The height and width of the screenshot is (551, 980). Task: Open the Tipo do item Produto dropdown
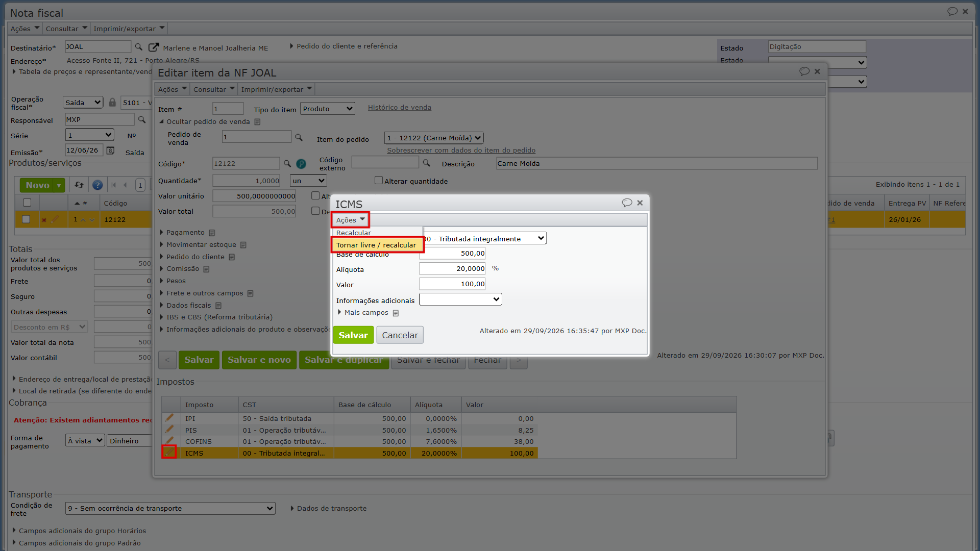[x=327, y=109]
